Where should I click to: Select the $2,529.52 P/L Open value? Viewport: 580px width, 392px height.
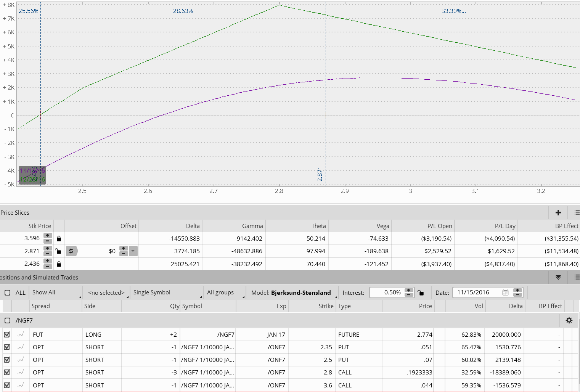438,251
